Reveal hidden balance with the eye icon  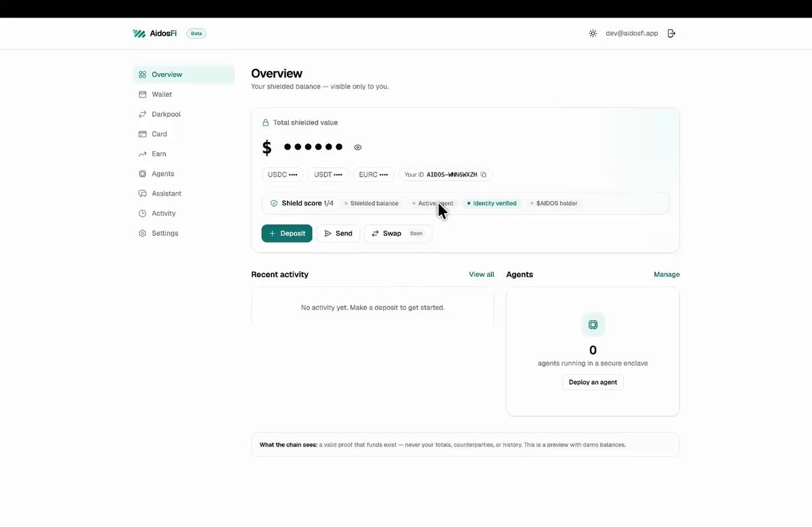358,147
